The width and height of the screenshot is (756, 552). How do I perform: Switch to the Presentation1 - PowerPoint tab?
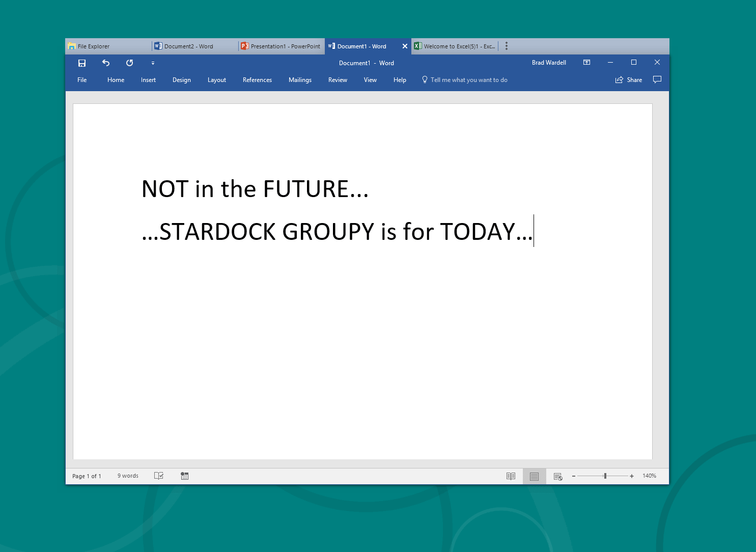click(282, 46)
